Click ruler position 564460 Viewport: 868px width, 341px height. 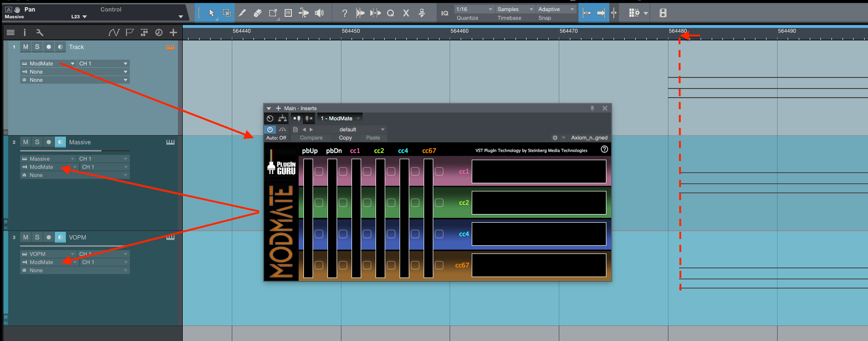(x=459, y=31)
